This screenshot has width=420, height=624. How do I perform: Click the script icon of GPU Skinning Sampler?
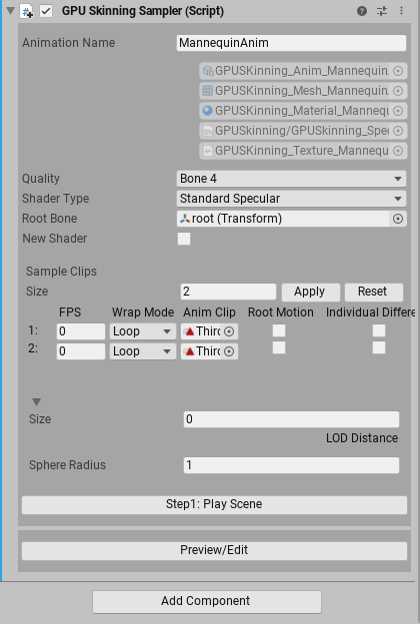click(x=27, y=11)
